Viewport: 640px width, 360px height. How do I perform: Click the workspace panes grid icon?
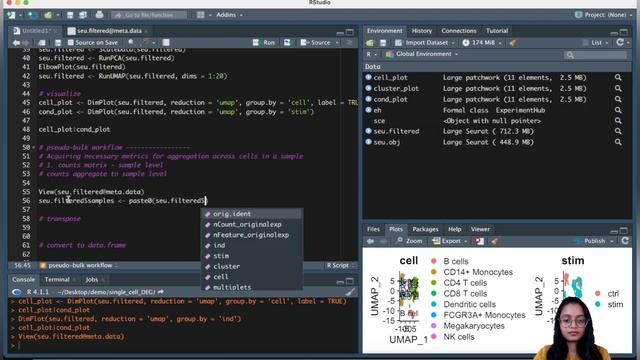200,15
